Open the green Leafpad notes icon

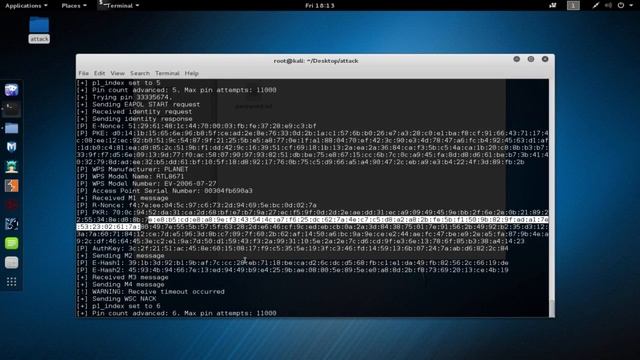(11, 243)
